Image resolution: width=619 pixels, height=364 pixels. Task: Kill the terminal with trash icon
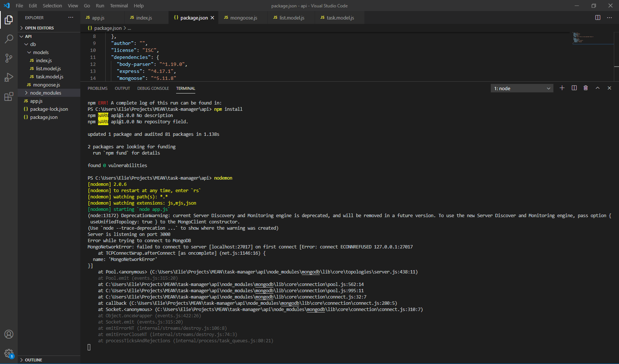click(x=586, y=88)
